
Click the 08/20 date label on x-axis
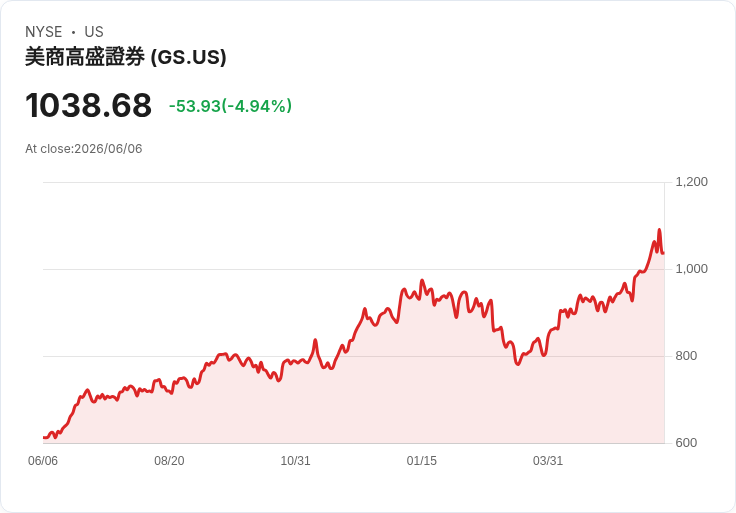pos(169,461)
